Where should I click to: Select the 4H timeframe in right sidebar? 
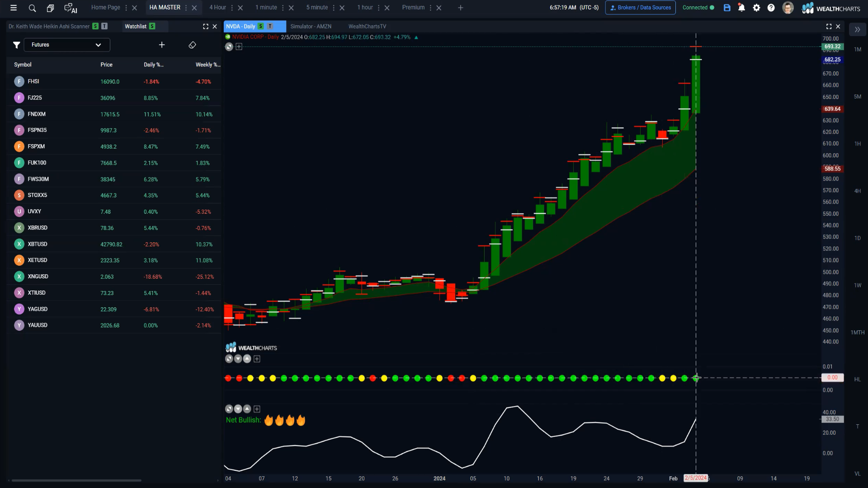[858, 191]
